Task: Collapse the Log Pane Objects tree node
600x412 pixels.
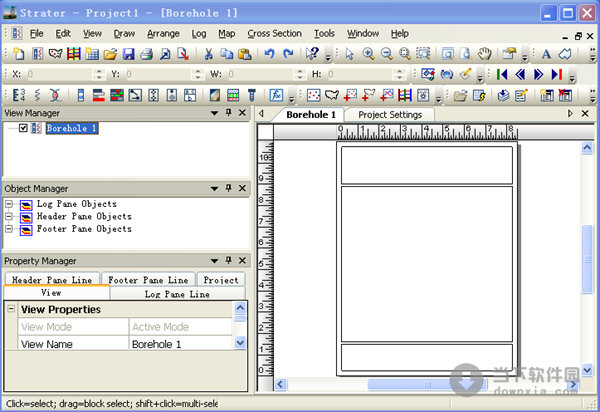Action: click(x=9, y=204)
